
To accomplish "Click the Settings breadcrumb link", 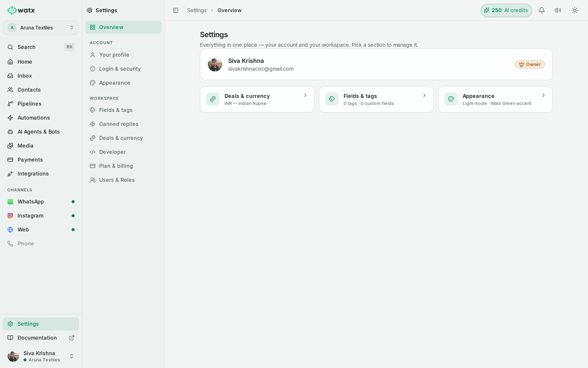I will point(197,10).
